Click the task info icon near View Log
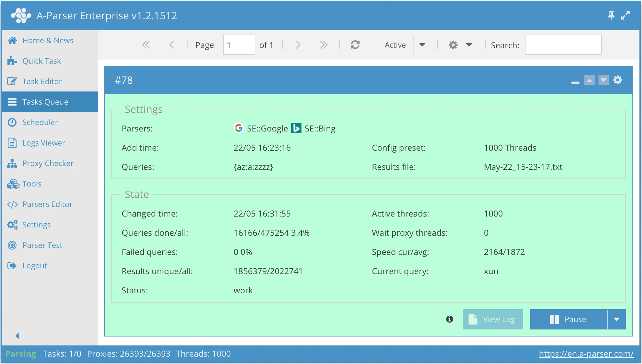This screenshot has width=642, height=364. pos(449,319)
